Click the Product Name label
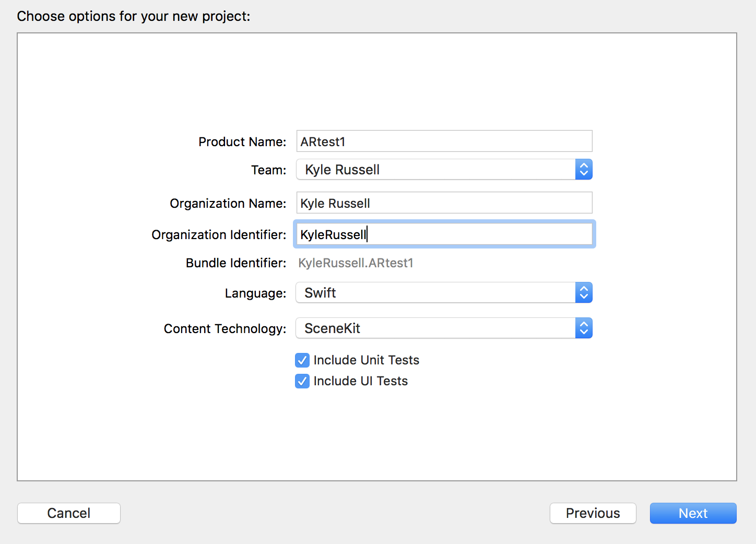756x544 pixels. point(242,142)
